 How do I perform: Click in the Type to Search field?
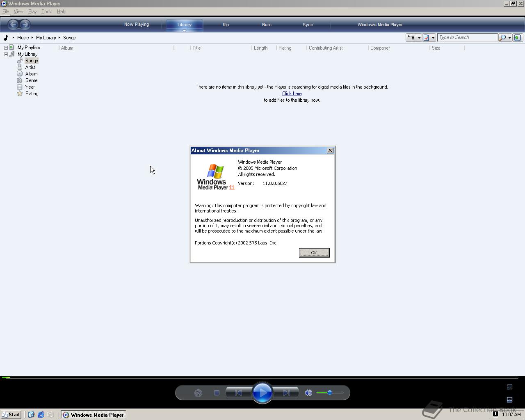pyautogui.click(x=467, y=37)
